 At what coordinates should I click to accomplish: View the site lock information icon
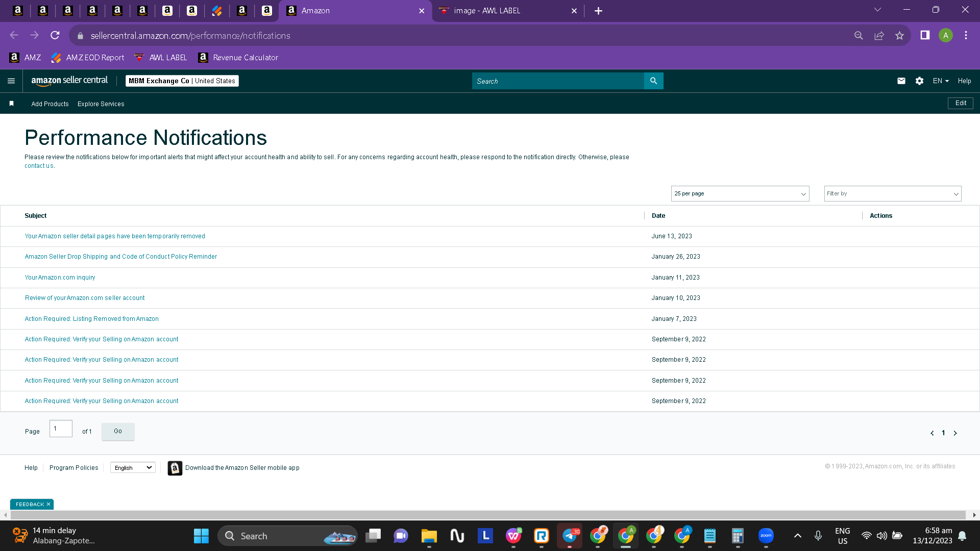80,36
